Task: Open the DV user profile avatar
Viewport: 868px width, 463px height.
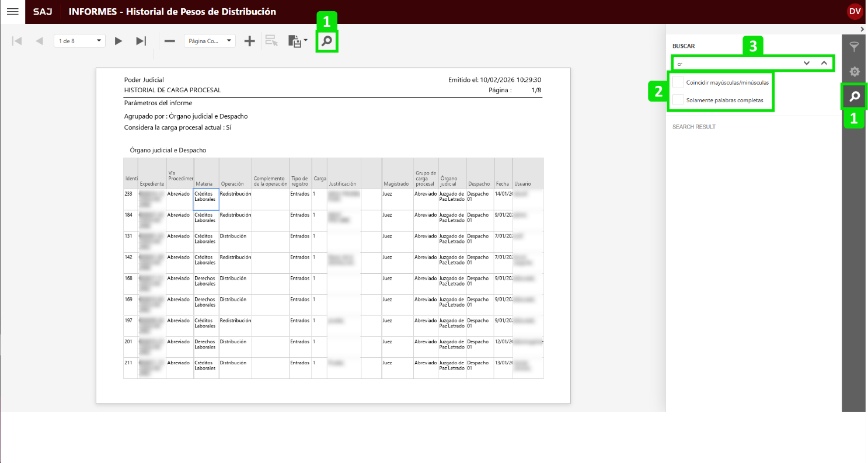Action: click(x=855, y=12)
